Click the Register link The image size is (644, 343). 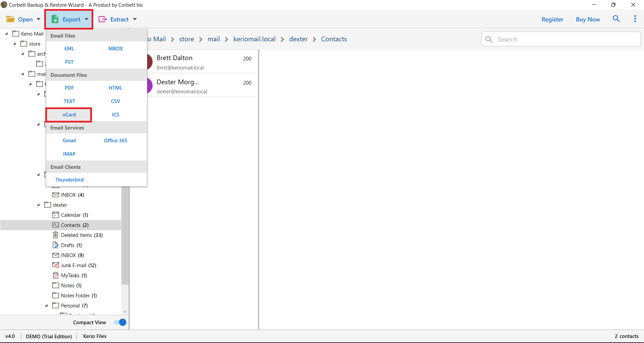(552, 19)
